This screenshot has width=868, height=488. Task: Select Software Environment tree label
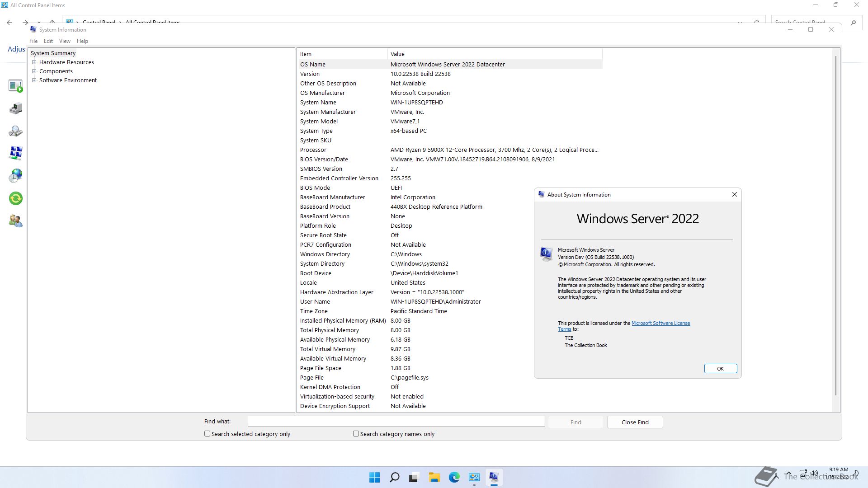pos(68,80)
